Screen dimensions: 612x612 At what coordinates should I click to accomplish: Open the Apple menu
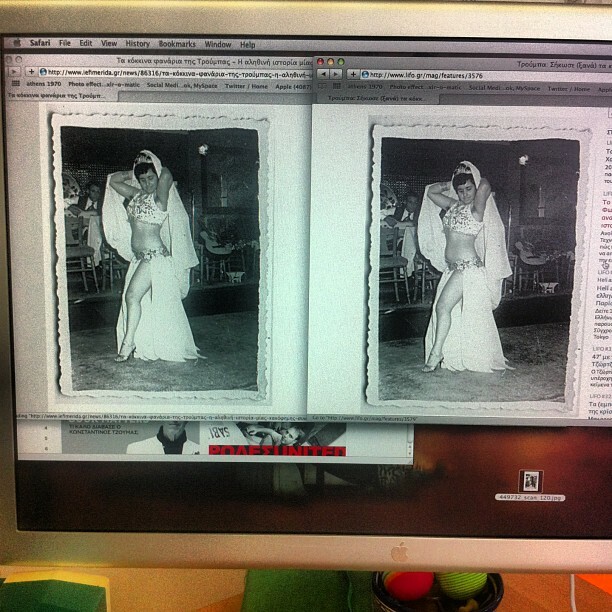click(x=17, y=43)
